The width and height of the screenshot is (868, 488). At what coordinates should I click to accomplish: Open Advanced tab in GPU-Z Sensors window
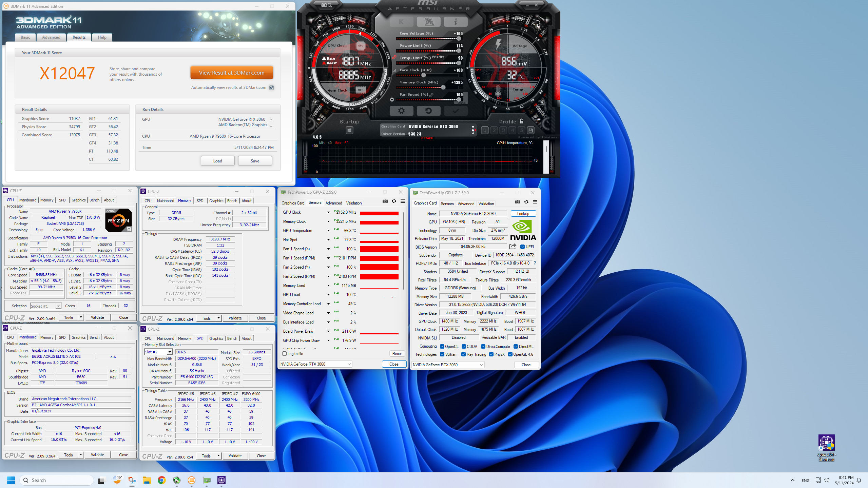pyautogui.click(x=334, y=203)
